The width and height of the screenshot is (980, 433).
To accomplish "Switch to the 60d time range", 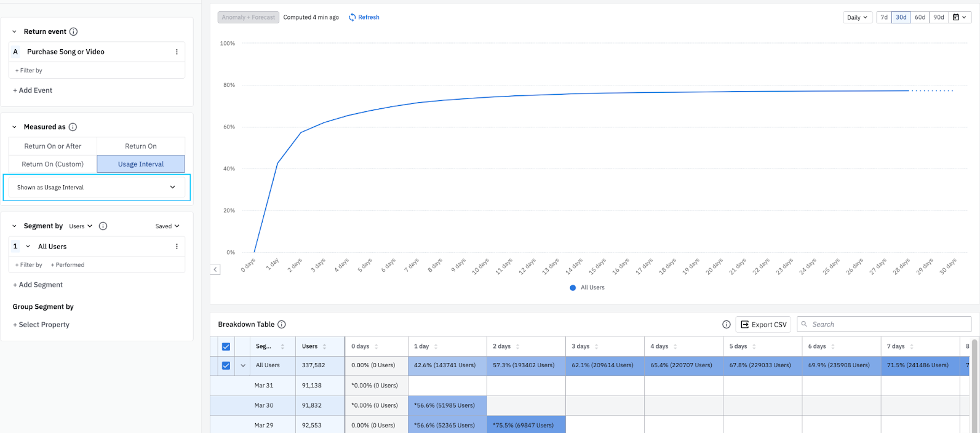I will [920, 17].
